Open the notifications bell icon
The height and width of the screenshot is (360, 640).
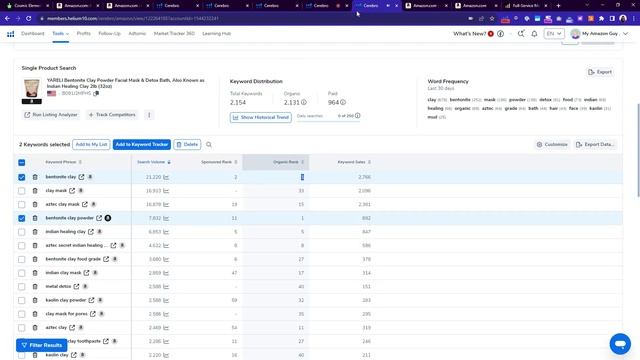coord(534,34)
